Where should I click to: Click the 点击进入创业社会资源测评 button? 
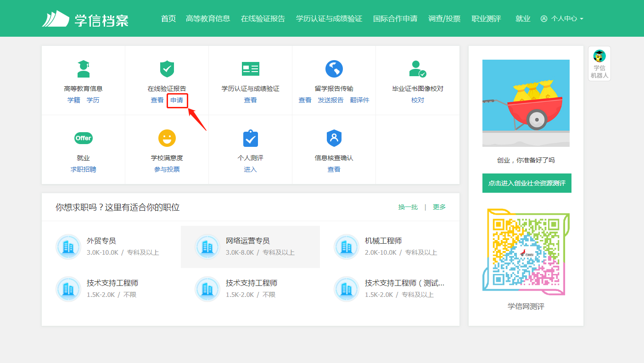[x=527, y=183]
